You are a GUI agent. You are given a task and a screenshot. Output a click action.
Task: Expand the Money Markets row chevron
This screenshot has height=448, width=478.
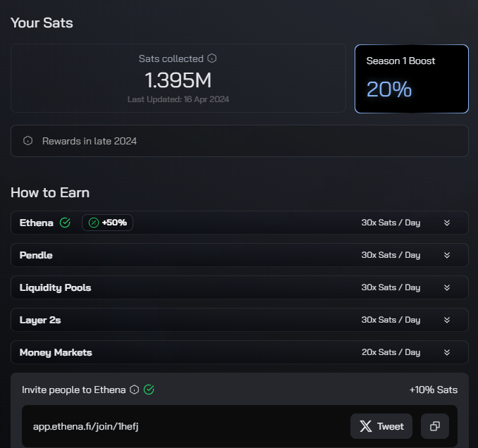[x=447, y=352]
